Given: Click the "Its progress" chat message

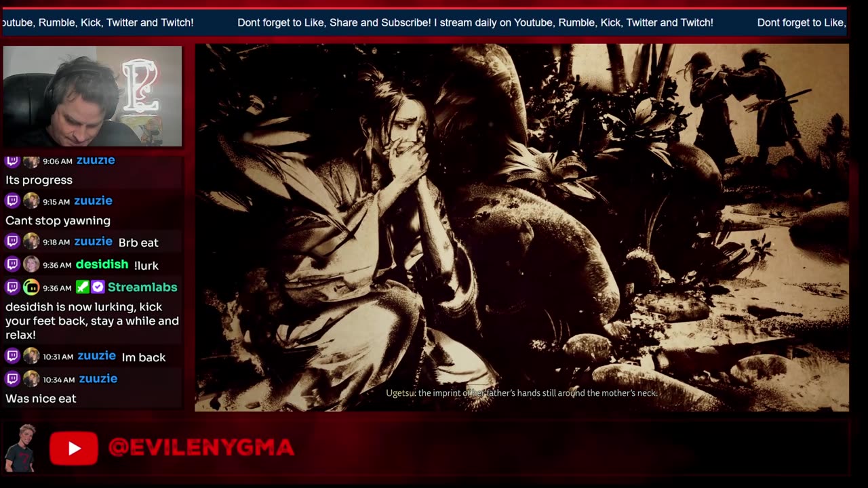Looking at the screenshot, I should tap(39, 180).
